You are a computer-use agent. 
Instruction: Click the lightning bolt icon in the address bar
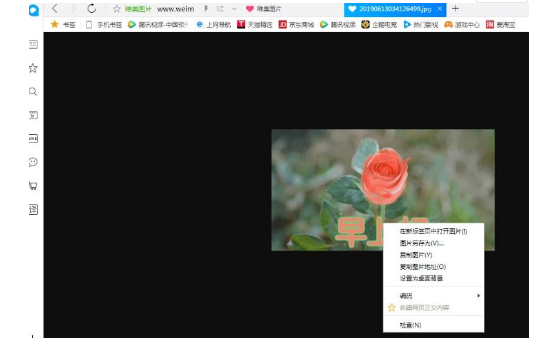[206, 8]
